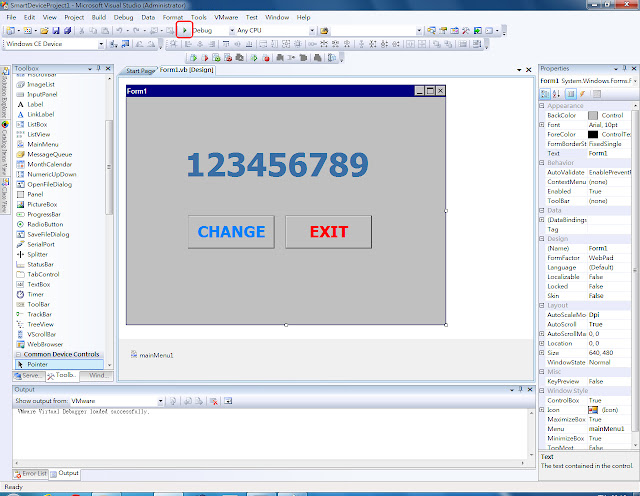The width and height of the screenshot is (640, 496).
Task: Click the New Project toolbar icon
Action: click(x=11, y=31)
